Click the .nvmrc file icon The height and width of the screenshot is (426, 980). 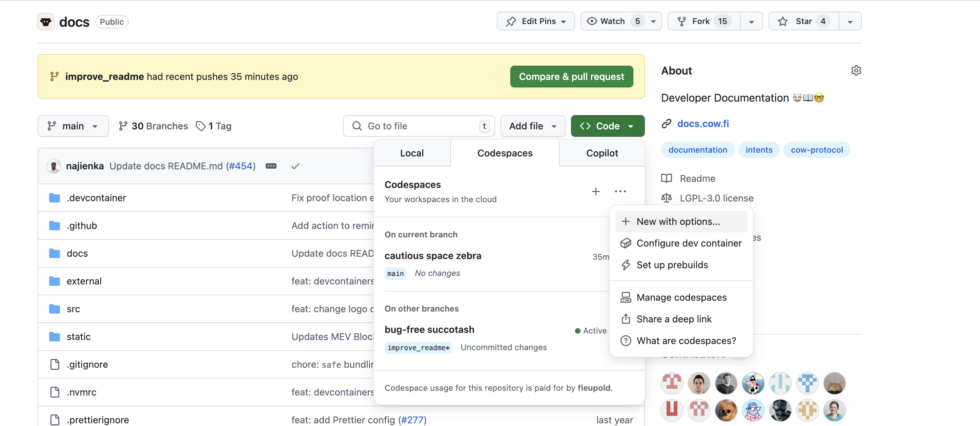[55, 392]
